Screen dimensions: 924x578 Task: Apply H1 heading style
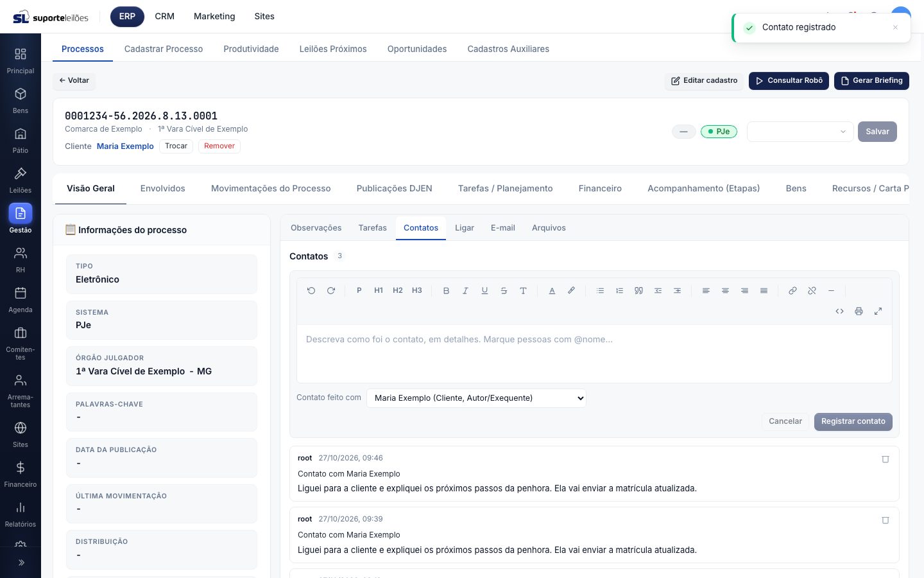pos(379,291)
